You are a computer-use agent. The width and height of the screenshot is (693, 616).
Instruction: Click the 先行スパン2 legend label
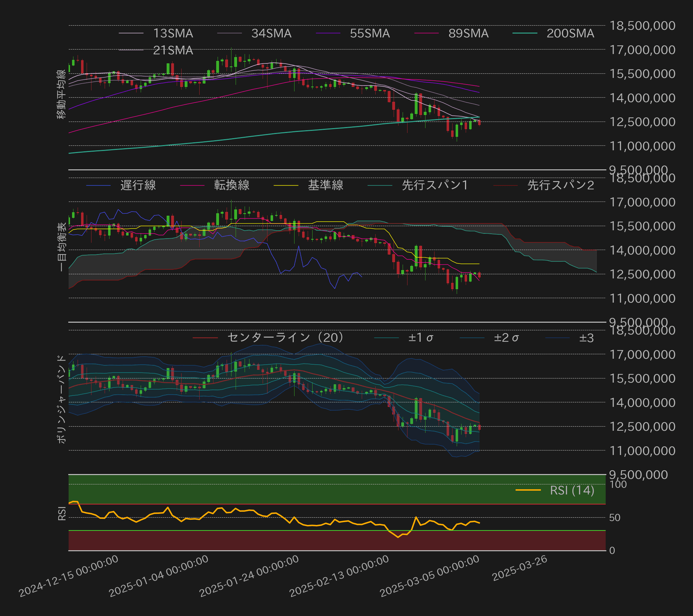[x=560, y=185]
